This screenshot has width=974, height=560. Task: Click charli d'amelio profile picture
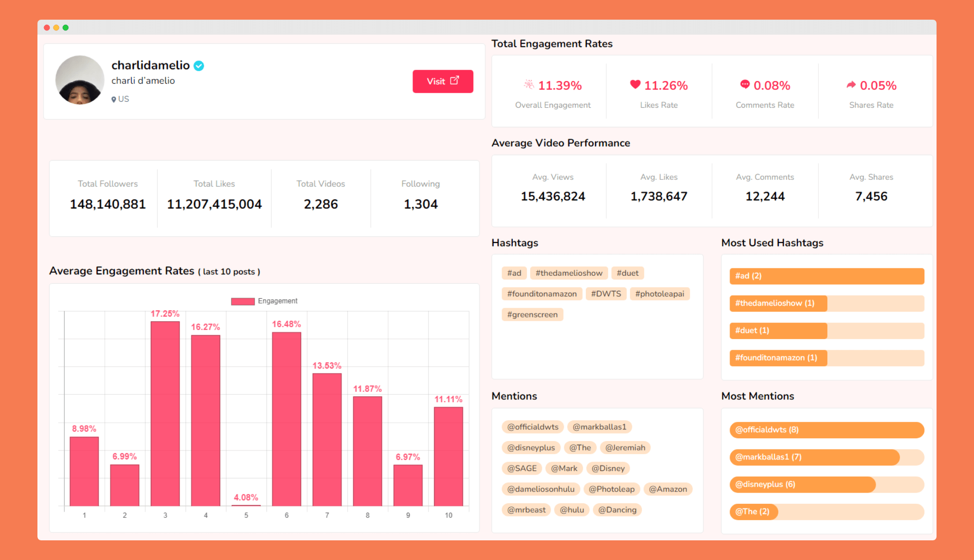[80, 80]
